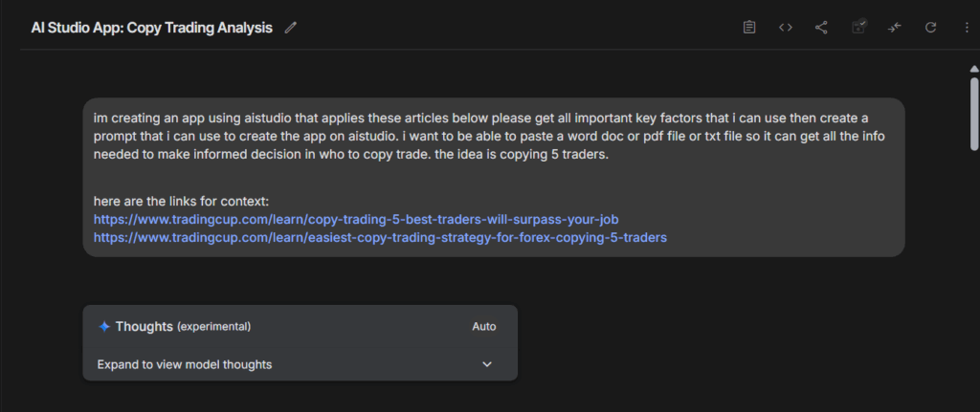Click the 'here are the links for context' line
Screen dimensions: 980x412
pyautogui.click(x=181, y=201)
